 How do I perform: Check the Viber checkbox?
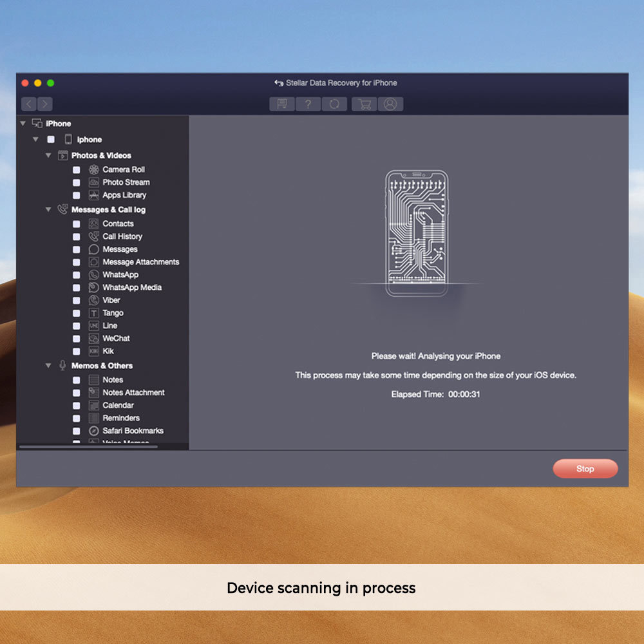(77, 300)
